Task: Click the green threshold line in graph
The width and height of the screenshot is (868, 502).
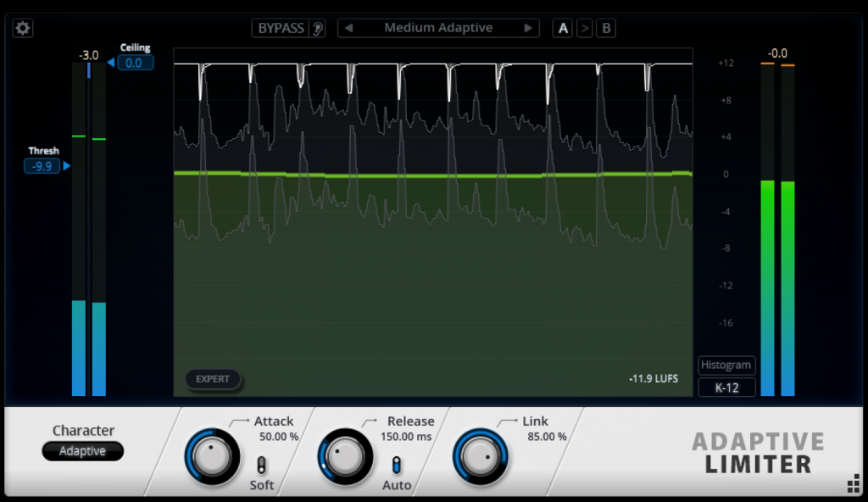Action: tap(433, 175)
